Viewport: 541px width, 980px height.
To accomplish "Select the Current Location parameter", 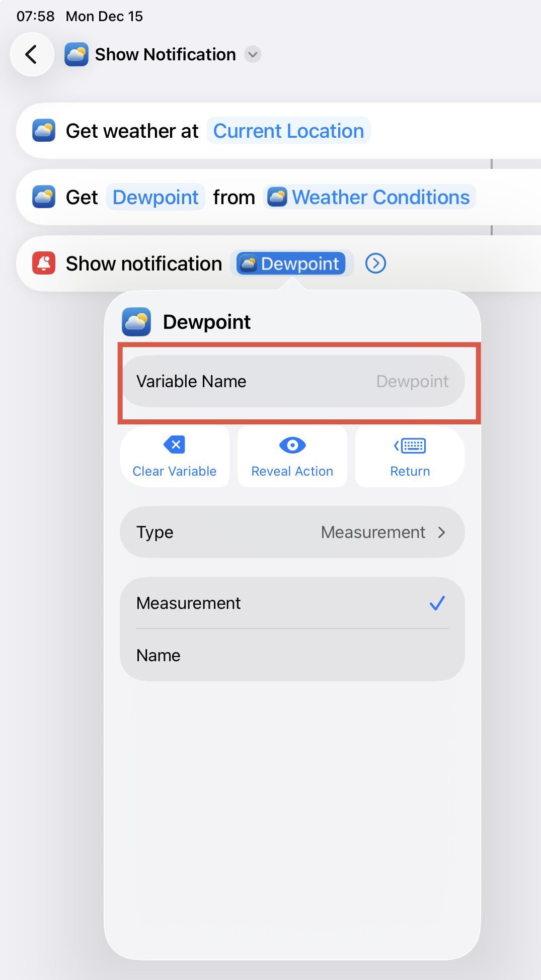I will (288, 131).
